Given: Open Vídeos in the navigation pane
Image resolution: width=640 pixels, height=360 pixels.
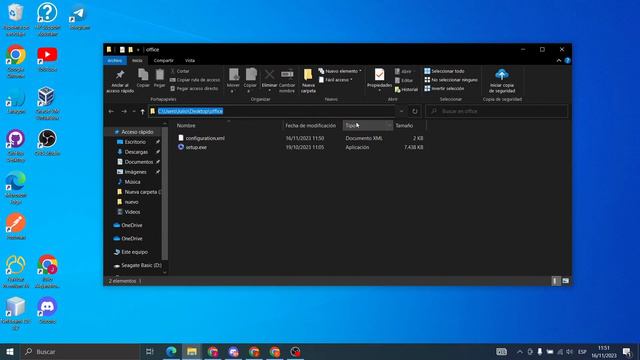Looking at the screenshot, I should (x=132, y=212).
